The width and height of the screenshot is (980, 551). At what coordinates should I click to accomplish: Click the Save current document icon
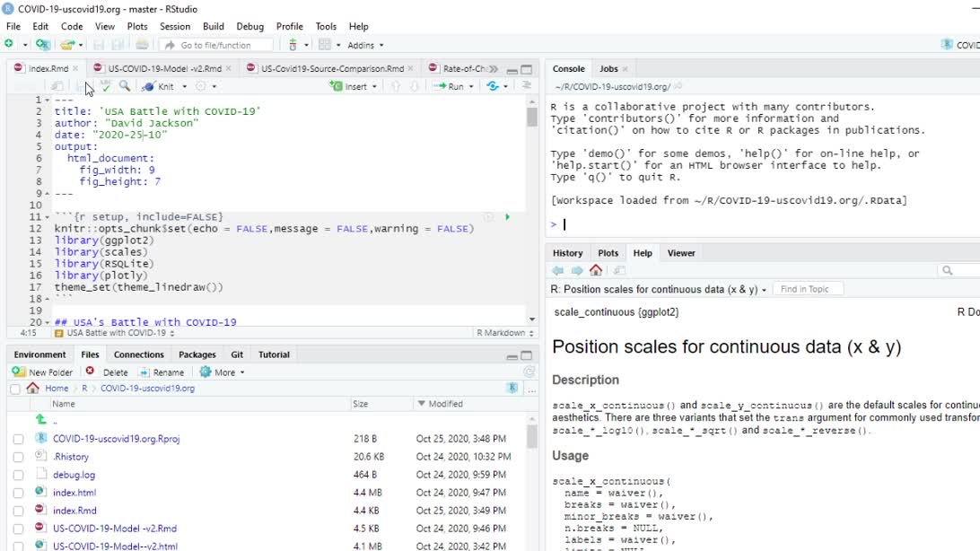(99, 45)
